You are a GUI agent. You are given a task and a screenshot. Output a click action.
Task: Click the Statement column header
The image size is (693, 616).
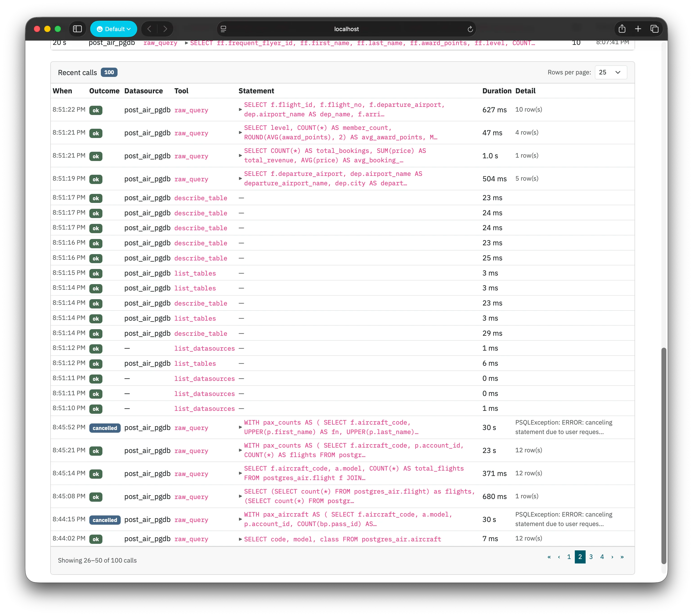(256, 91)
